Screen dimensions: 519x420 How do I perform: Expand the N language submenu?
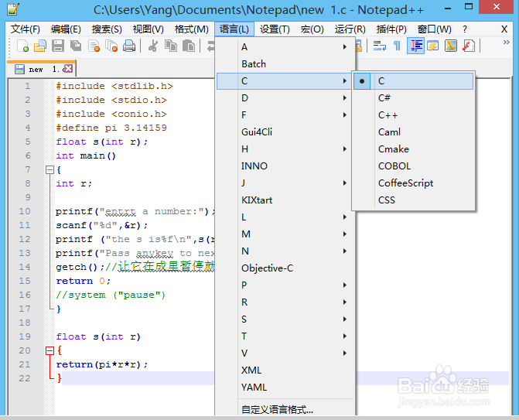(x=285, y=251)
